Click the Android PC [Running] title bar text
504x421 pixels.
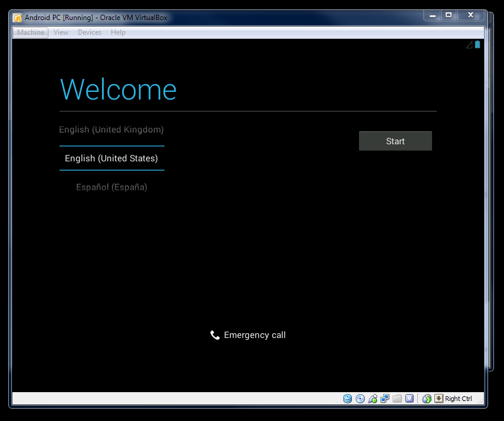(x=95, y=18)
